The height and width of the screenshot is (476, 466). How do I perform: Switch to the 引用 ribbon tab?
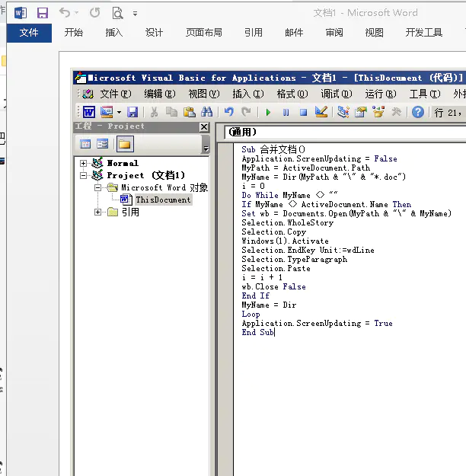pos(254,33)
